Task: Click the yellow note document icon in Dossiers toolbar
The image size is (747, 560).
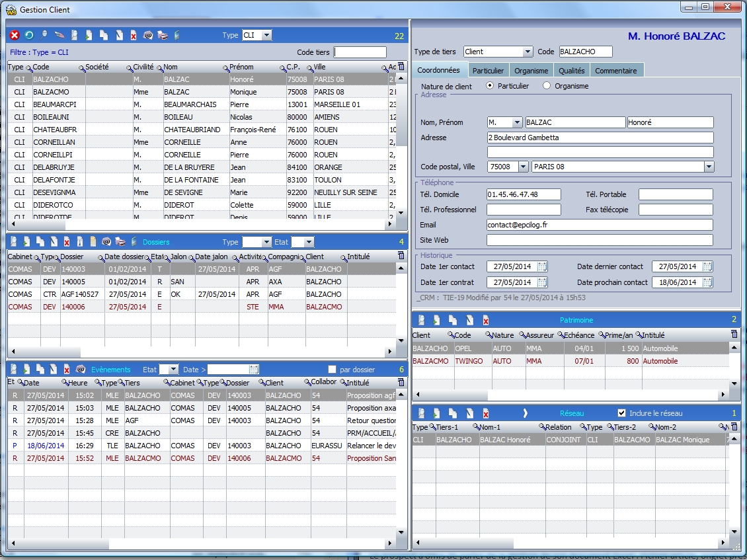Action: 93,241
